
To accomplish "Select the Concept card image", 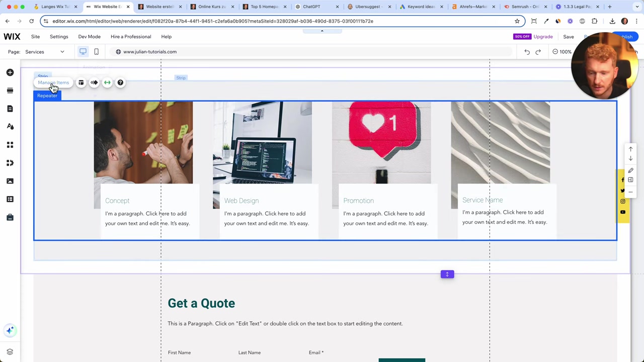I will tap(143, 142).
